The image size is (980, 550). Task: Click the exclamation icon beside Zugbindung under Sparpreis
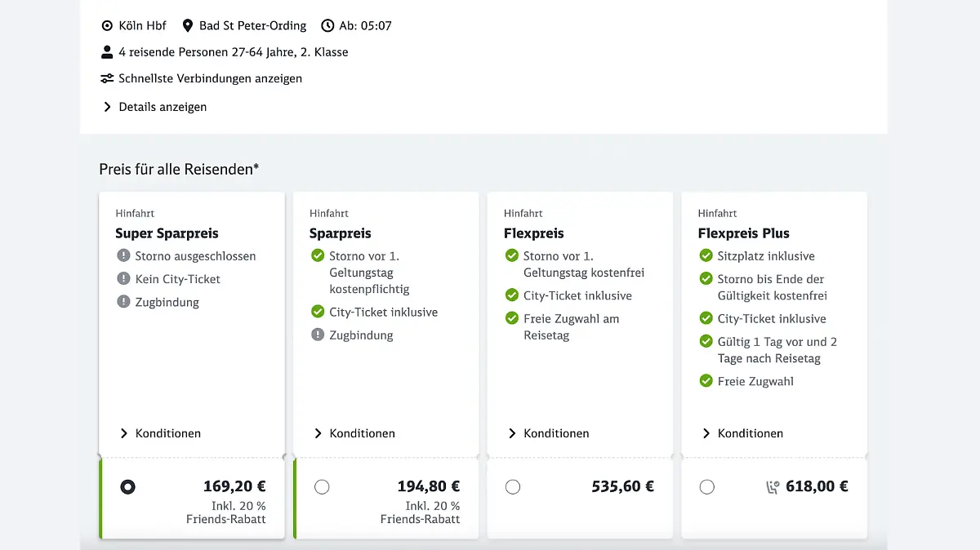[x=317, y=335]
